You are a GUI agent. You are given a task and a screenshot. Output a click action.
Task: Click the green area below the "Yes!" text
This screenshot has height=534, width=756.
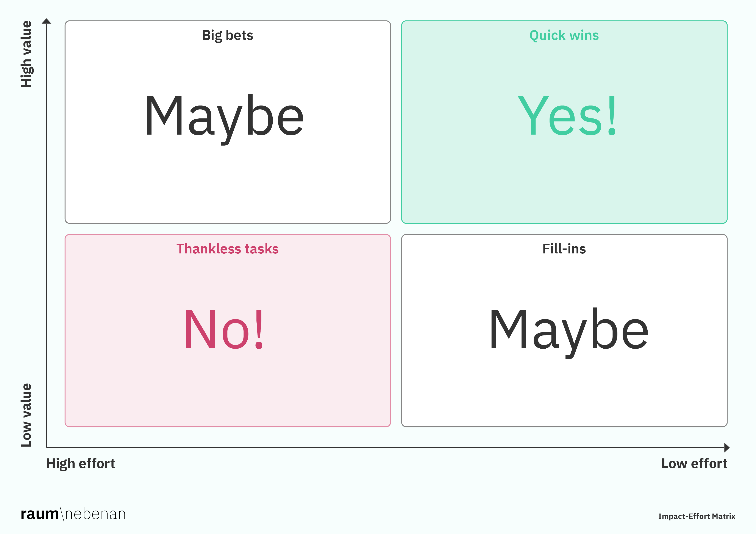click(x=564, y=184)
